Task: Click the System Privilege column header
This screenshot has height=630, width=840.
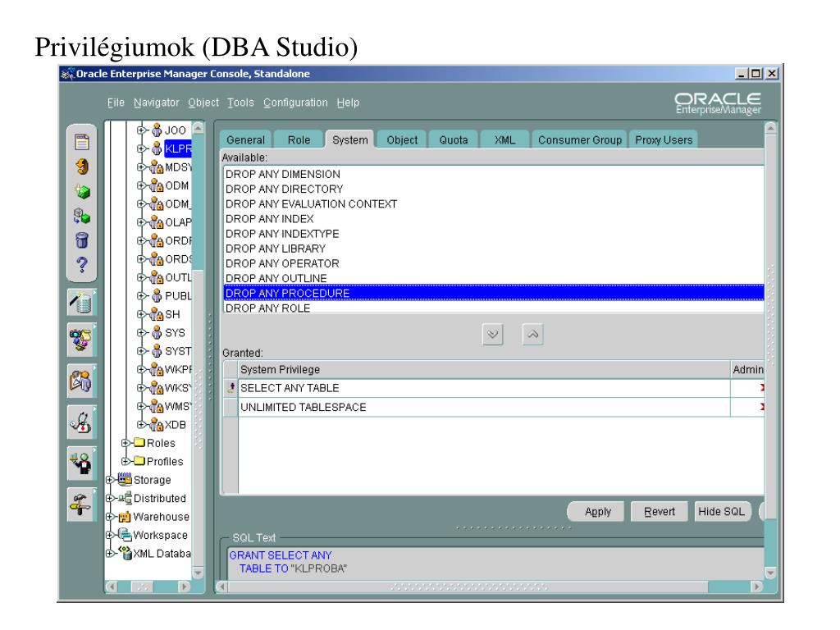Action: 484,369
